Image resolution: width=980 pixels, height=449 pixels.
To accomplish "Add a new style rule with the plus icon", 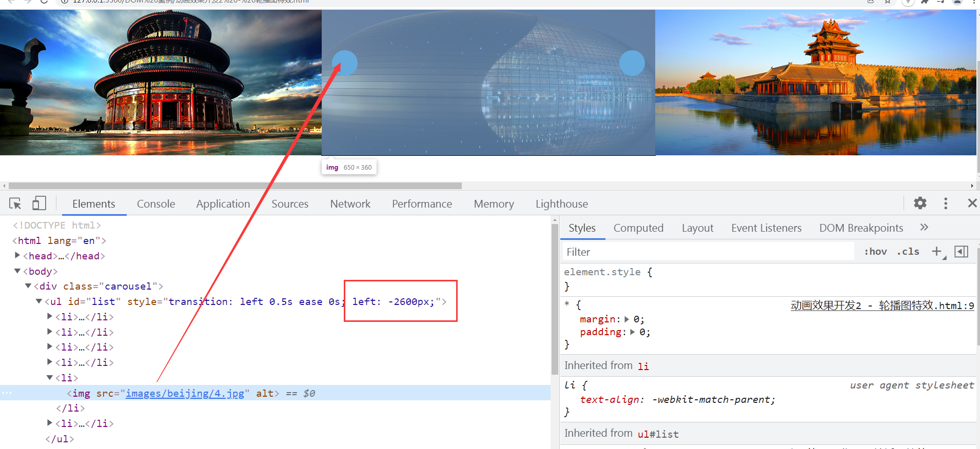I will 937,251.
